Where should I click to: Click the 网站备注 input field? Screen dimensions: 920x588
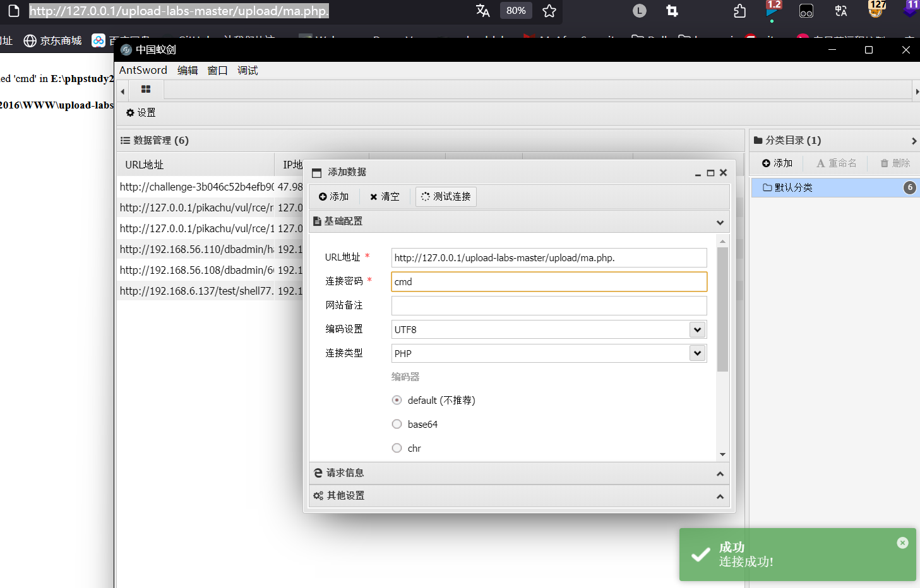pos(549,305)
